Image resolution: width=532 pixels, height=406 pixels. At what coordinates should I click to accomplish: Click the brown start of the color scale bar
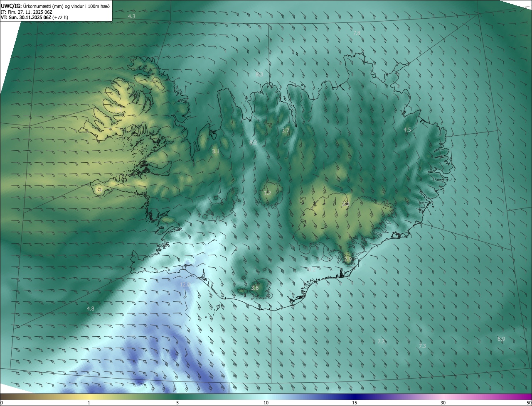click(8, 396)
